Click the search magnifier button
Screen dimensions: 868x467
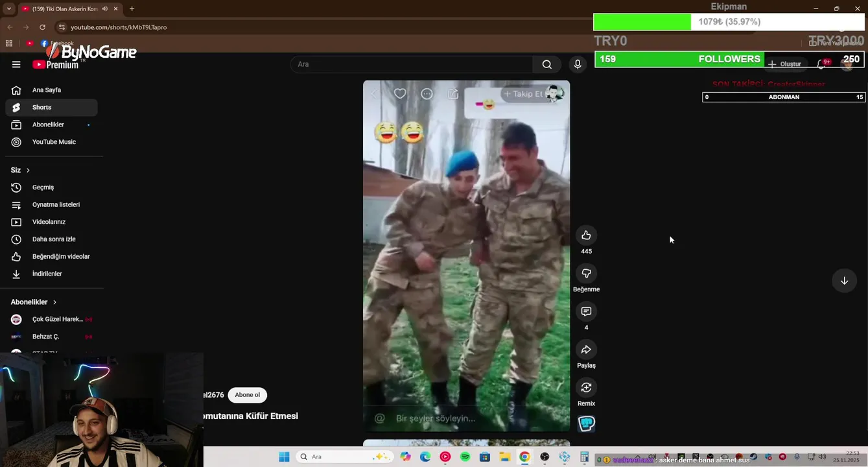coord(547,64)
